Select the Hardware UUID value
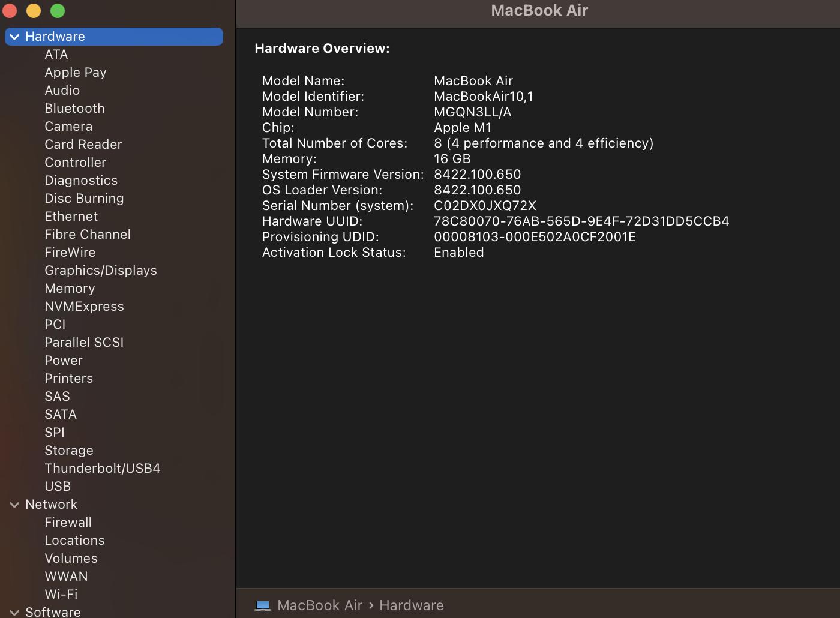The width and height of the screenshot is (840, 618). click(x=581, y=221)
